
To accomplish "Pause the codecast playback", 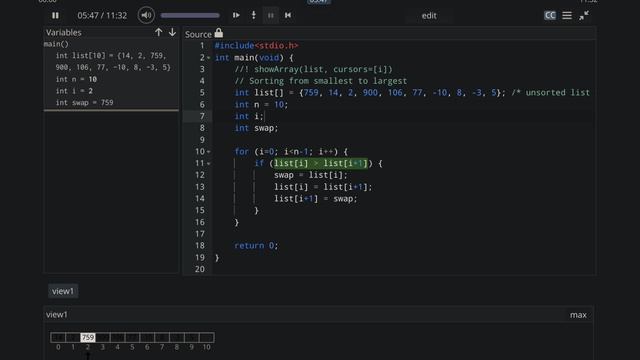I will pos(55,16).
